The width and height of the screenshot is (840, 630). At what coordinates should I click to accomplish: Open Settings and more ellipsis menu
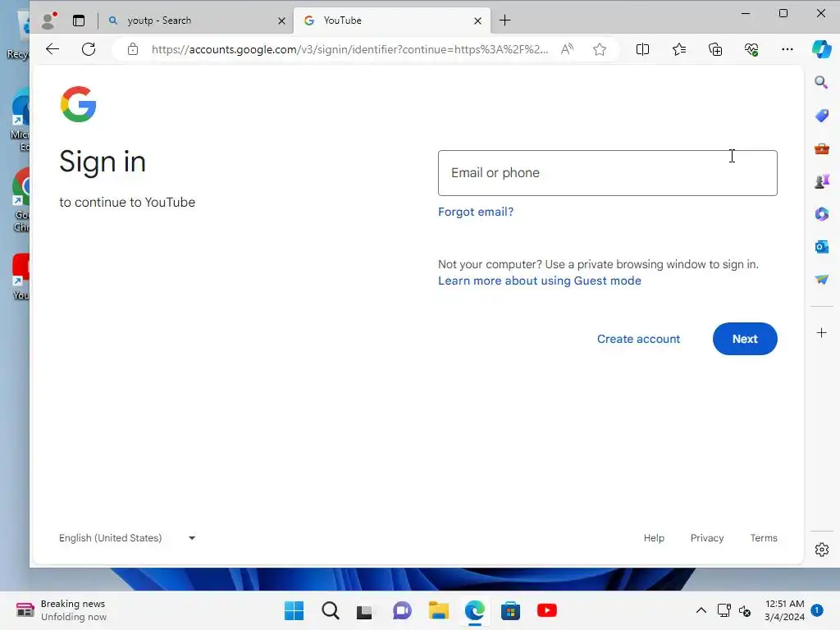click(787, 49)
